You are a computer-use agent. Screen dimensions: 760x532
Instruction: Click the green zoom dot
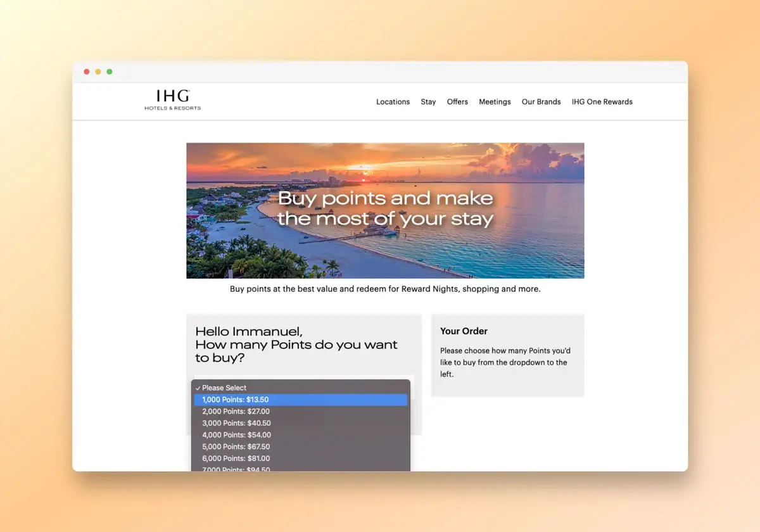(x=110, y=72)
